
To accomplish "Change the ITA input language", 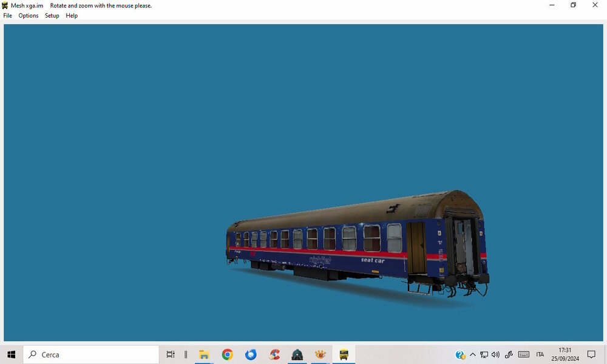I will [x=540, y=354].
